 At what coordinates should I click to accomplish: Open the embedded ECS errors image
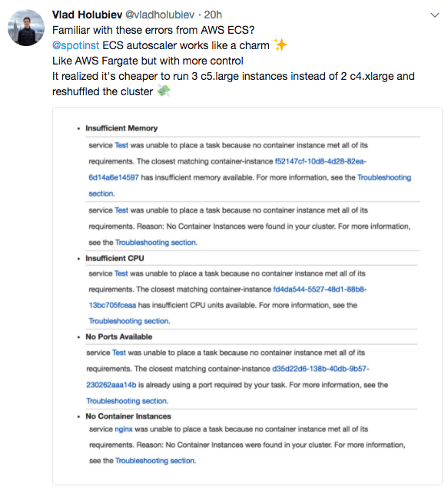click(x=247, y=296)
